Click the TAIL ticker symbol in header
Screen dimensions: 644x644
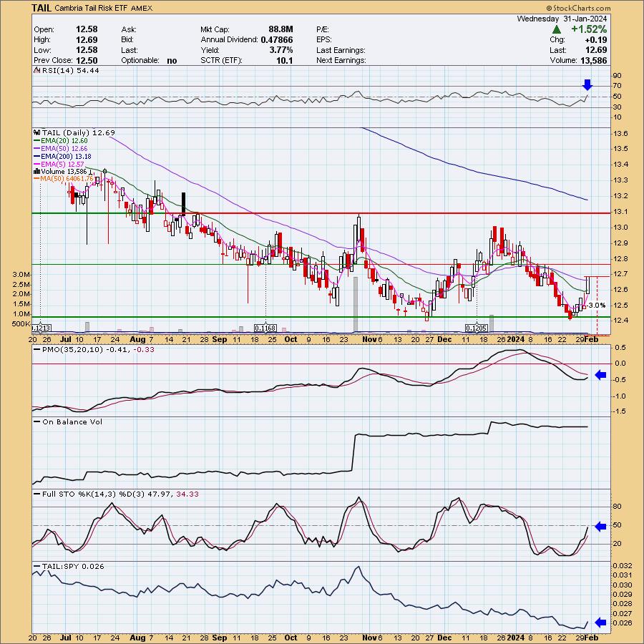point(42,8)
